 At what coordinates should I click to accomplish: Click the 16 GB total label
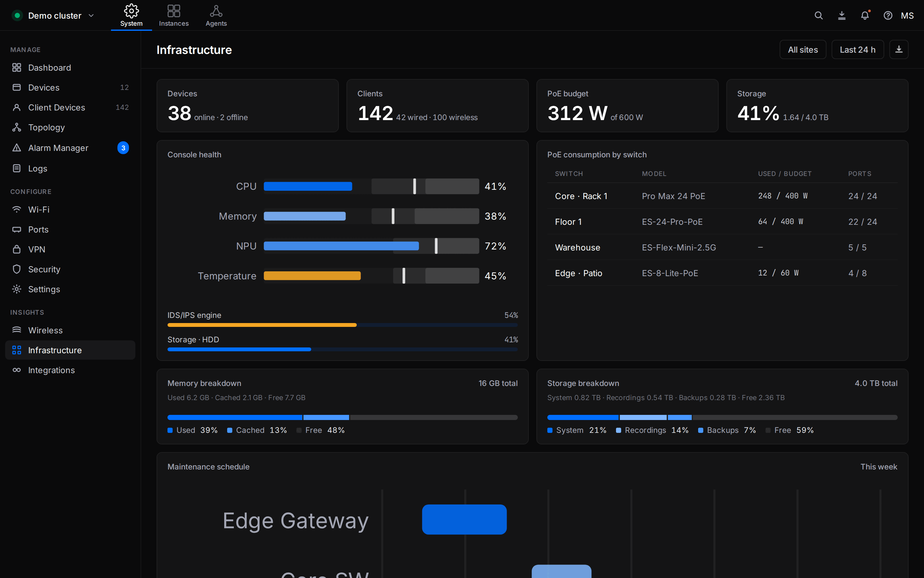coord(498,383)
